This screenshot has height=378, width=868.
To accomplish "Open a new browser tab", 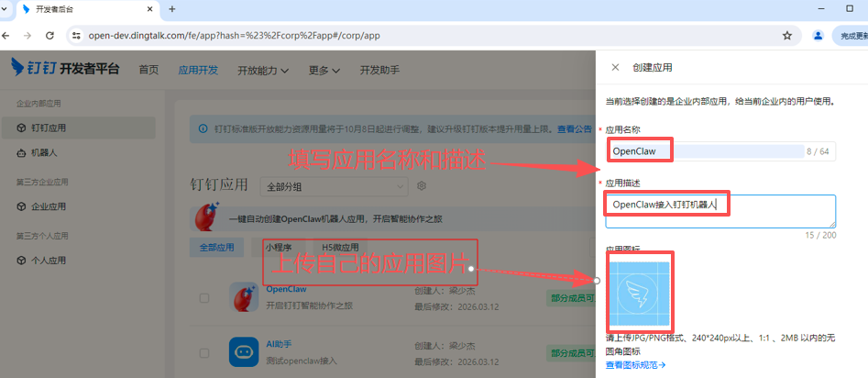I will [172, 9].
